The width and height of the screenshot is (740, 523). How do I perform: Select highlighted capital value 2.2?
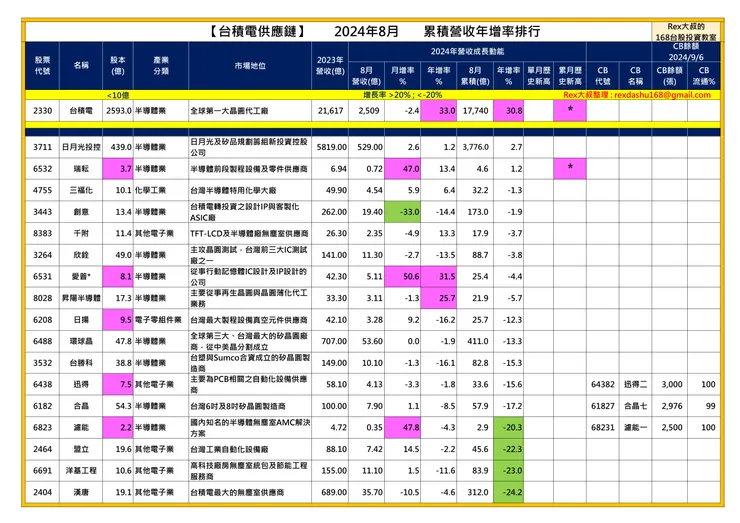(x=118, y=427)
